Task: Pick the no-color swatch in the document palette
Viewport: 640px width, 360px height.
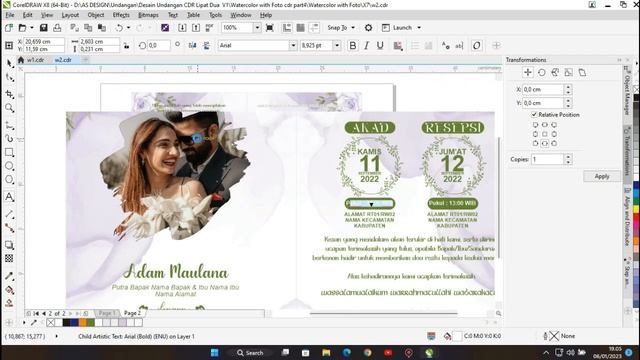Action: click(x=50, y=323)
